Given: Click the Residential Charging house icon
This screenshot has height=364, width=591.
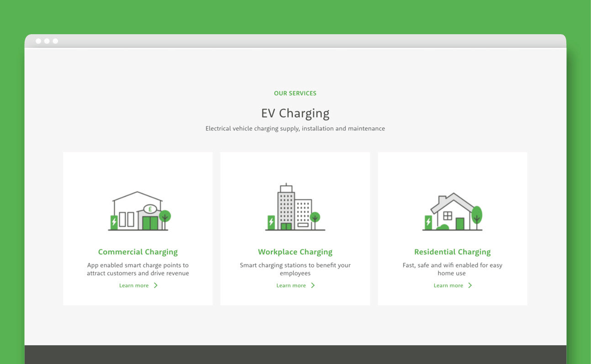Looking at the screenshot, I should [x=452, y=211].
